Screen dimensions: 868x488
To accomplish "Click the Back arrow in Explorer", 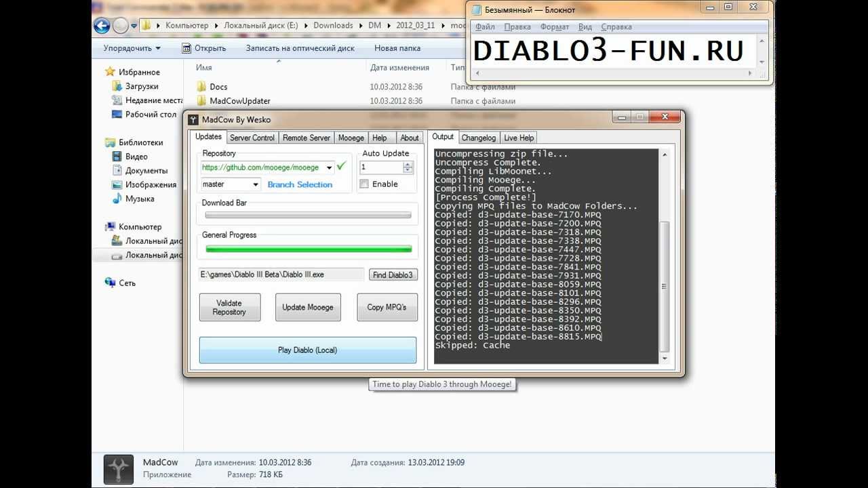I will [x=102, y=26].
